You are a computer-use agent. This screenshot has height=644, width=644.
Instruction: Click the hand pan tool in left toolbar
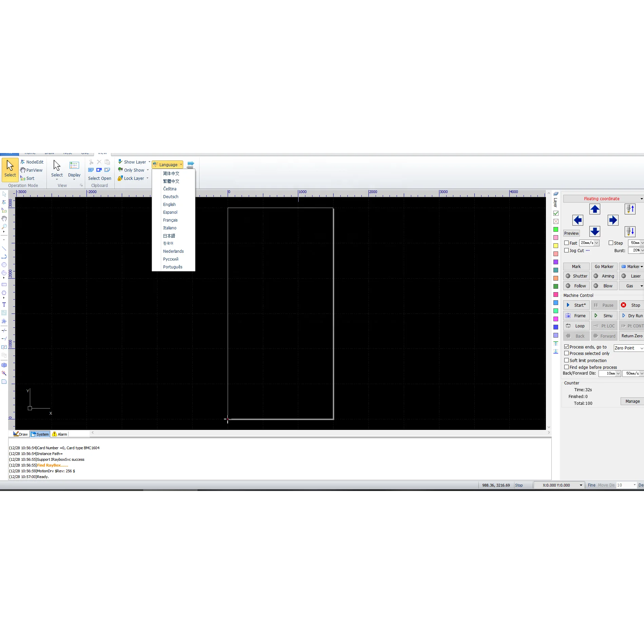pos(4,219)
